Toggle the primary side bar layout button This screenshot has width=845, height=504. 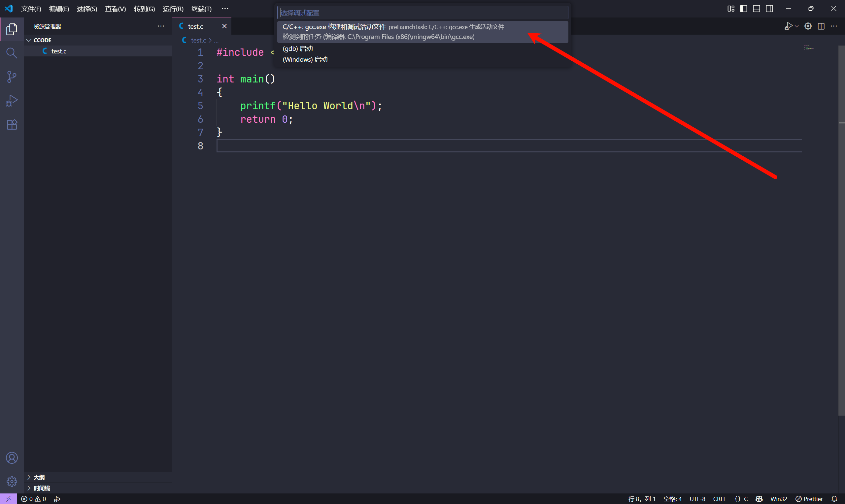(x=743, y=9)
